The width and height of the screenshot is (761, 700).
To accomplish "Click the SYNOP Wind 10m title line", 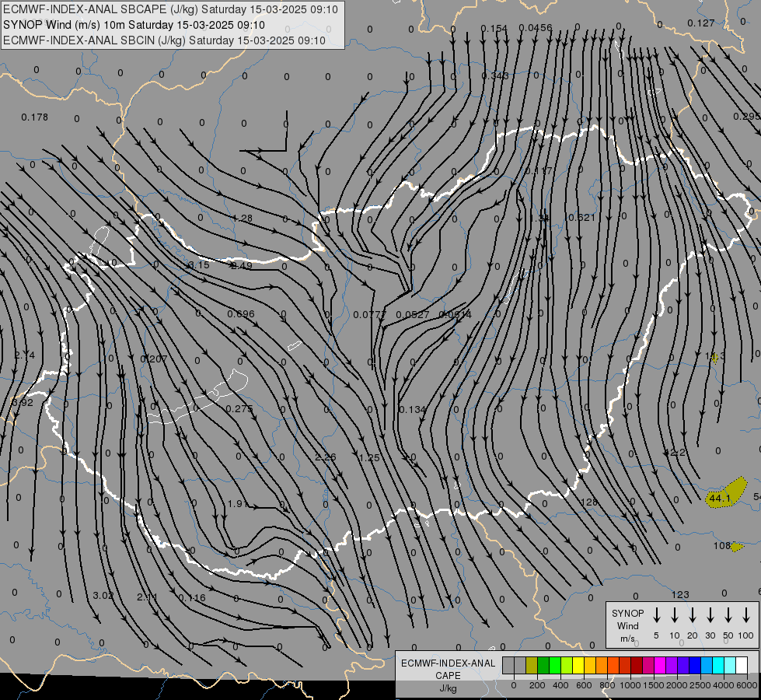I will tap(134, 25).
